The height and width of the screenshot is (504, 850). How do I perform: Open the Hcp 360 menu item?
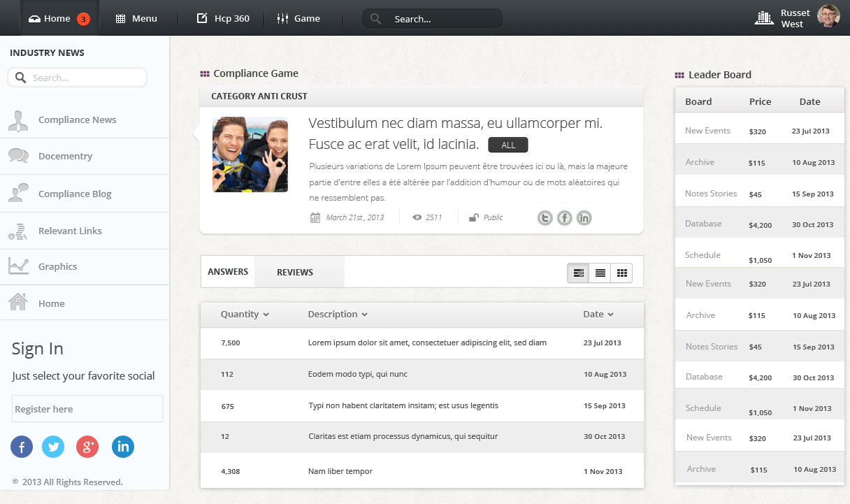(222, 18)
